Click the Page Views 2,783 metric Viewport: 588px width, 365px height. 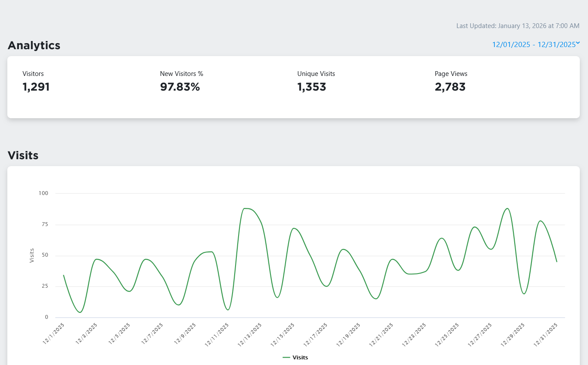tap(450, 87)
